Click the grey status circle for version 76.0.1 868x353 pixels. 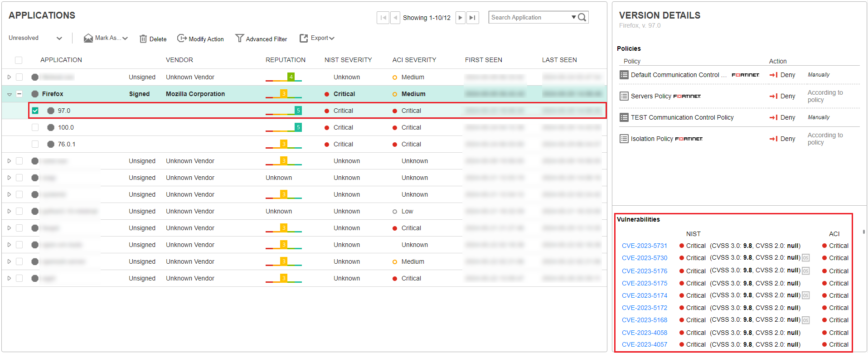pos(51,144)
